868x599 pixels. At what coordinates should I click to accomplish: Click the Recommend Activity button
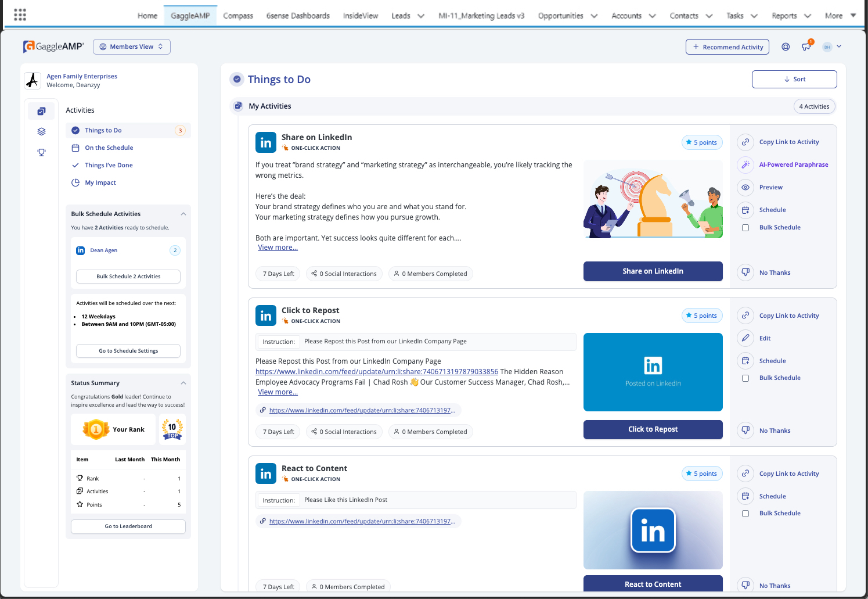(x=727, y=47)
